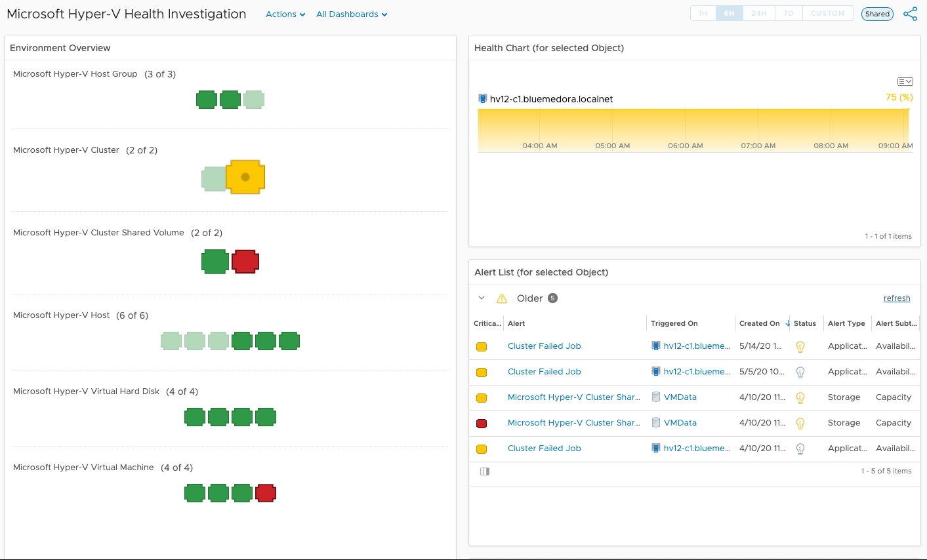
Task: Open the VMData link in the red alert row
Action: point(680,423)
